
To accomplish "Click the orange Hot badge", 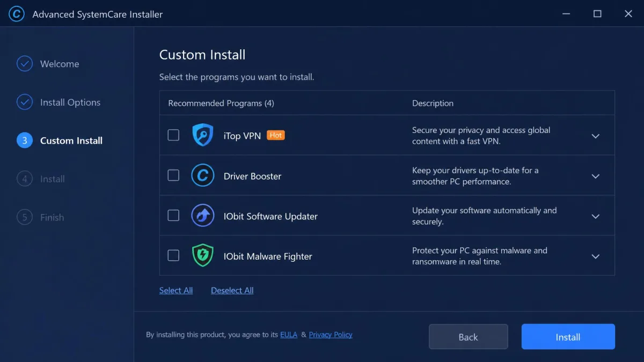I will coord(276,135).
